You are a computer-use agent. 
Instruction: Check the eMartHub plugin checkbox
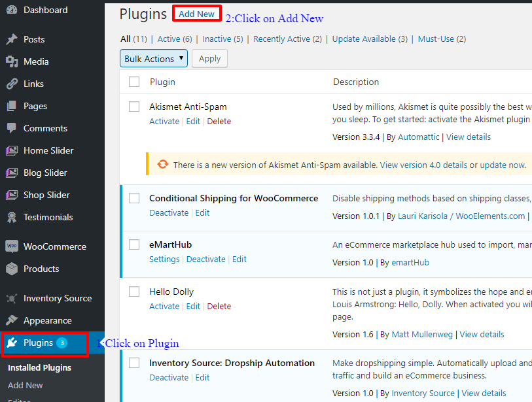pyautogui.click(x=134, y=244)
